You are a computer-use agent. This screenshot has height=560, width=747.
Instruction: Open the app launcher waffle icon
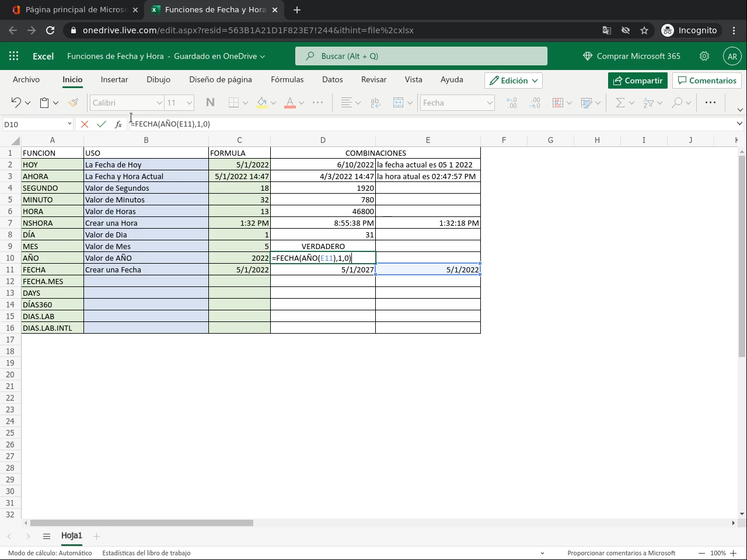coord(14,56)
